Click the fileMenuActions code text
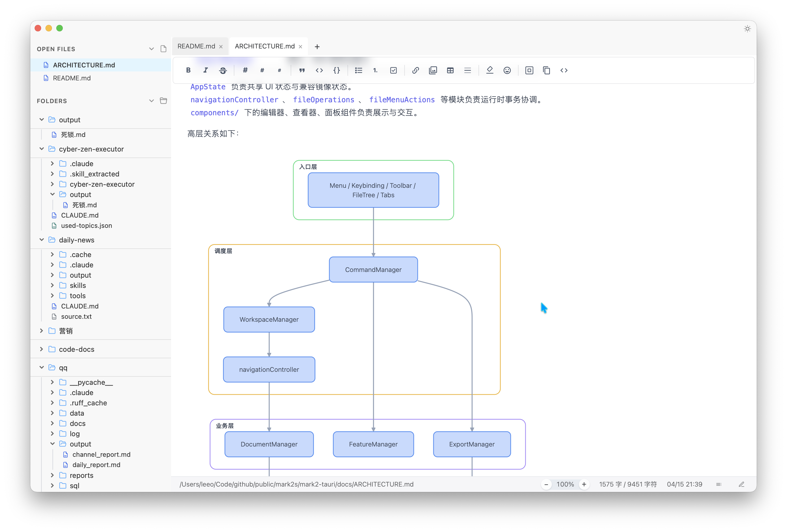The width and height of the screenshot is (787, 532). [x=402, y=100]
